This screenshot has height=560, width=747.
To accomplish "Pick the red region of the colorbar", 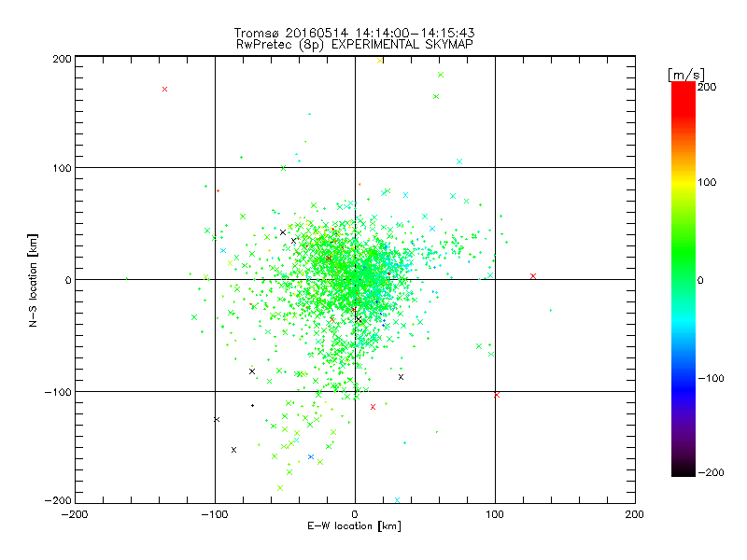I will (684, 100).
